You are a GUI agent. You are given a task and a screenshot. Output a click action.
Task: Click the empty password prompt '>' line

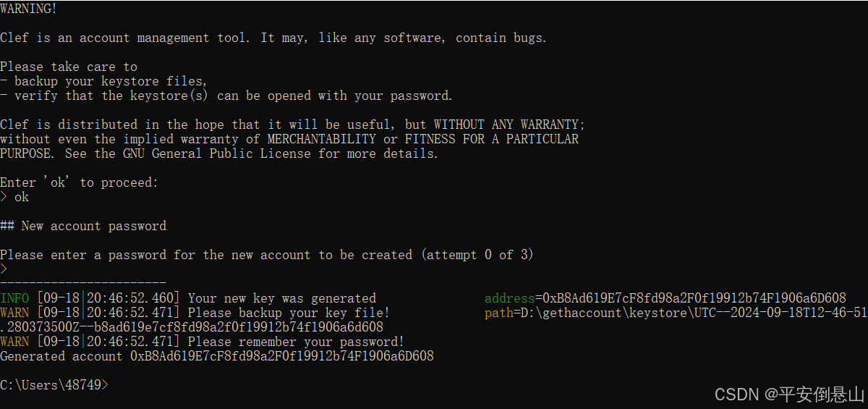pos(4,269)
